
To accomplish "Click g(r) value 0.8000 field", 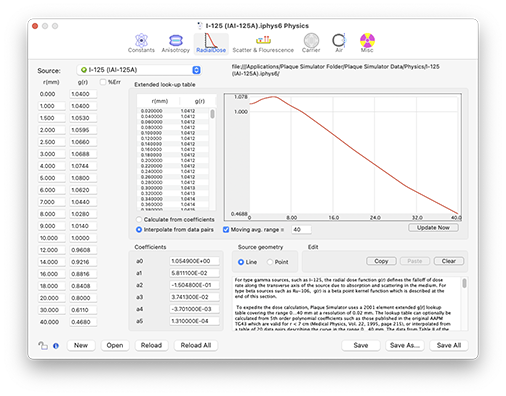I will 83,298.
